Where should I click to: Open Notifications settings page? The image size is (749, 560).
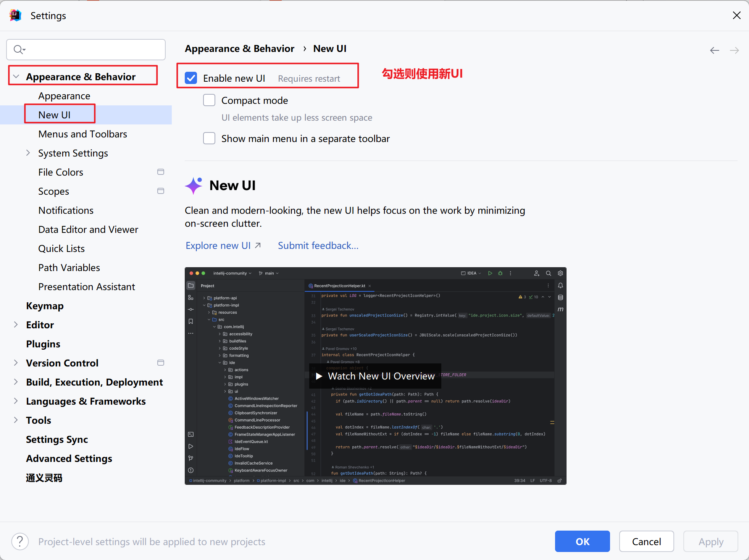tap(66, 210)
